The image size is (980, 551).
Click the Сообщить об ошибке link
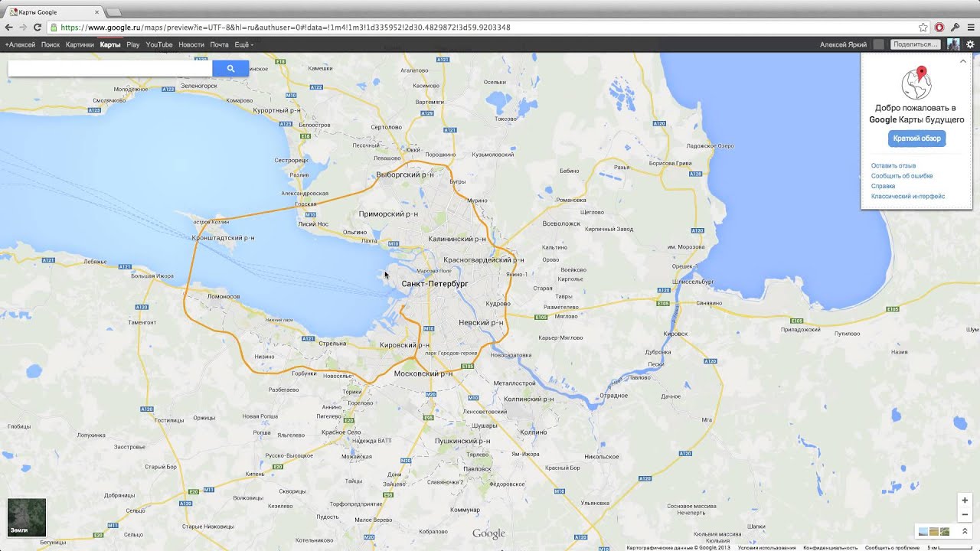(x=902, y=176)
